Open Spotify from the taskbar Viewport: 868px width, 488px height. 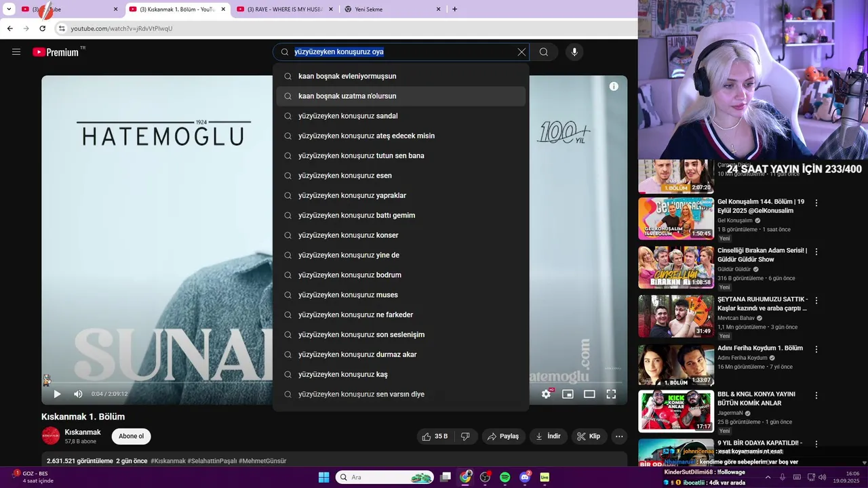(x=505, y=477)
